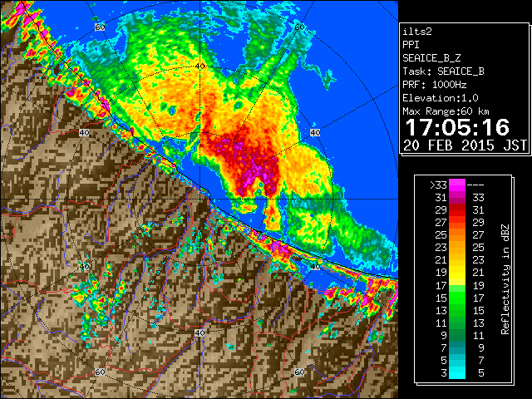The height and width of the screenshot is (399, 532).
Task: Select the dark green 9–11 dBZ legend band
Action: 457,335
